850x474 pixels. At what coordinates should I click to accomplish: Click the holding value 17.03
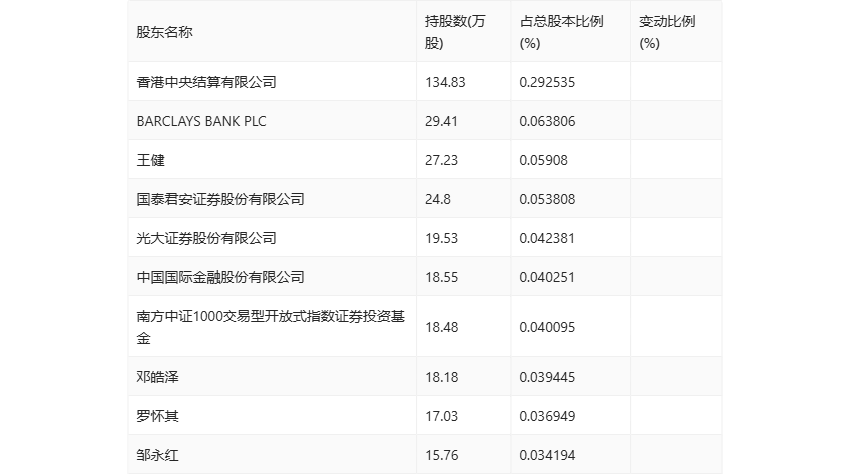pos(441,416)
